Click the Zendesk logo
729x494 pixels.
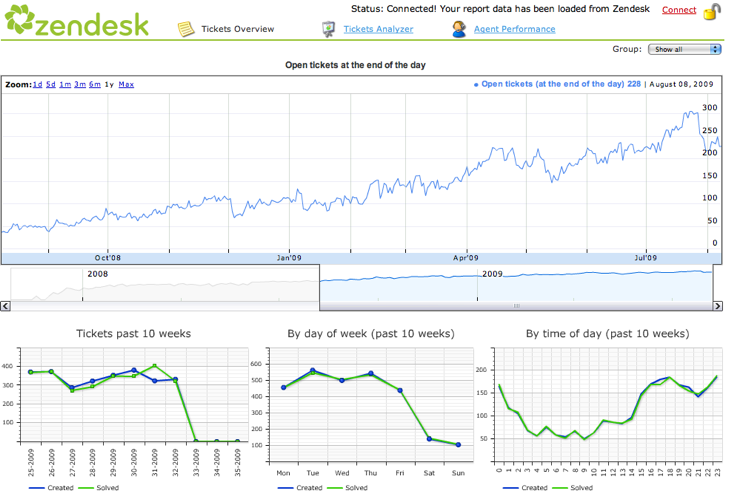click(76, 22)
